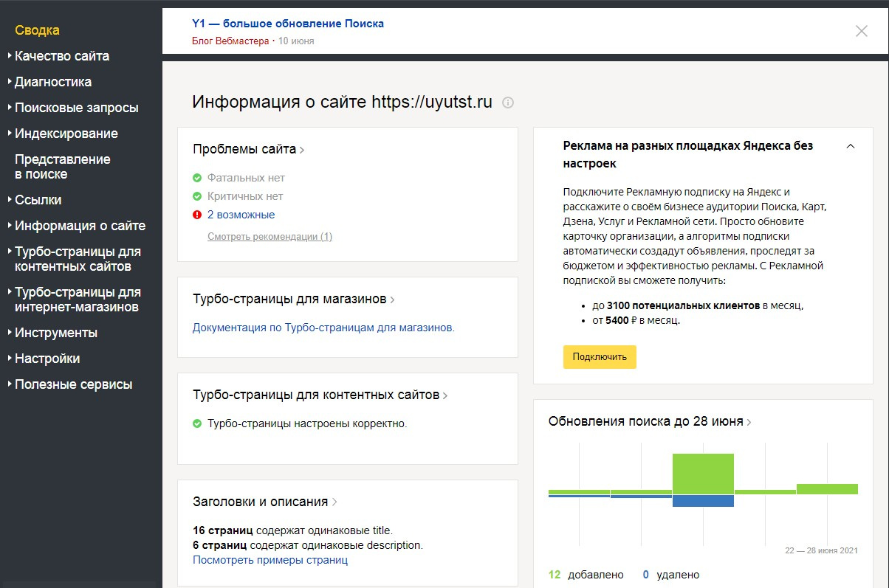889x588 pixels.
Task: Open the 2 возможные problems link
Action: click(x=241, y=215)
